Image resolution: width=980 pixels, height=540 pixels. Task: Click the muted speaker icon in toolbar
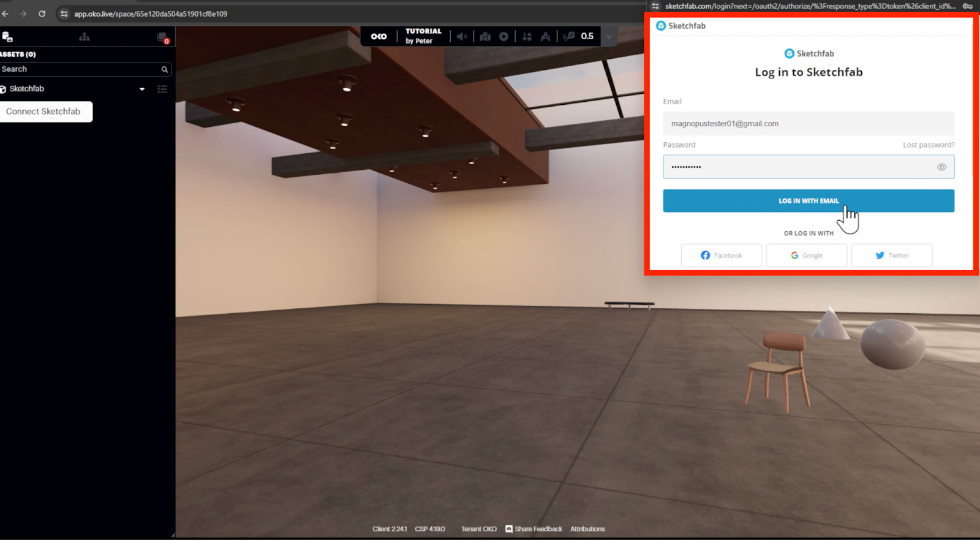(462, 37)
